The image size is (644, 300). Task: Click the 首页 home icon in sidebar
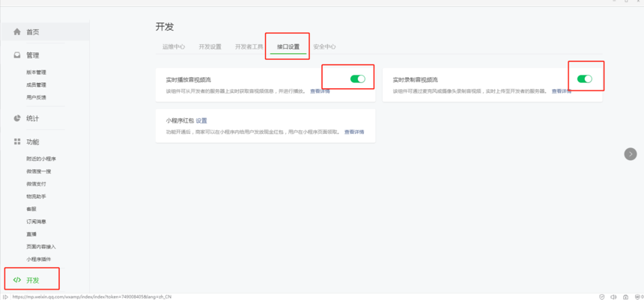[x=17, y=32]
